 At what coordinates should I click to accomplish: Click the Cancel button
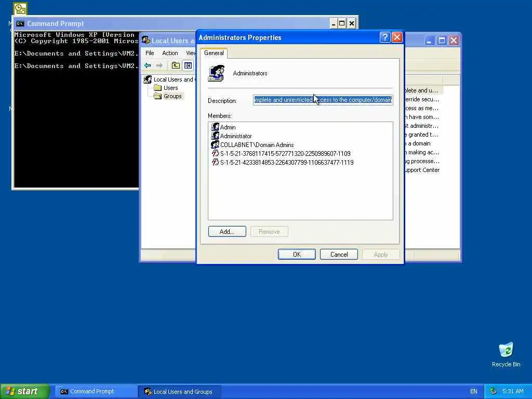point(339,254)
